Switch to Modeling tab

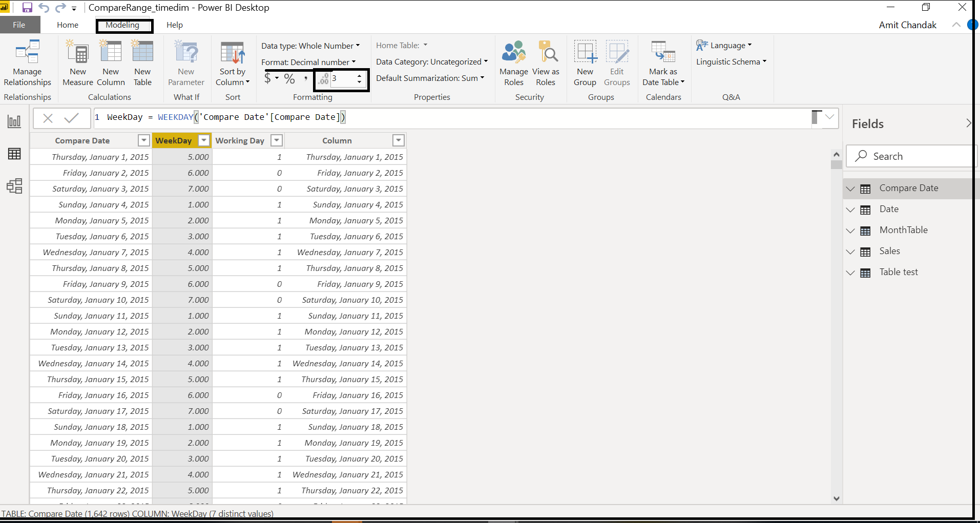pyautogui.click(x=122, y=25)
